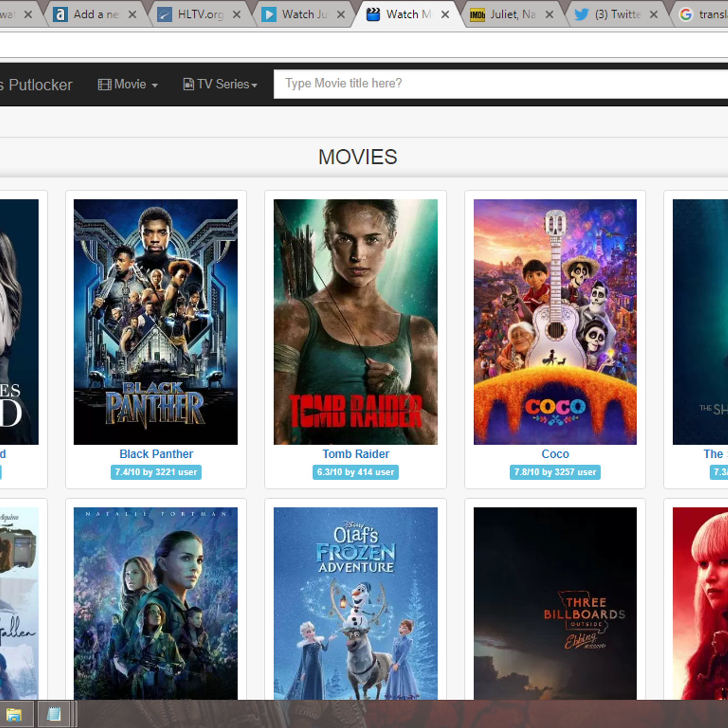Open the notepad app on the taskbar
Image resolution: width=728 pixels, height=728 pixels.
[x=54, y=714]
